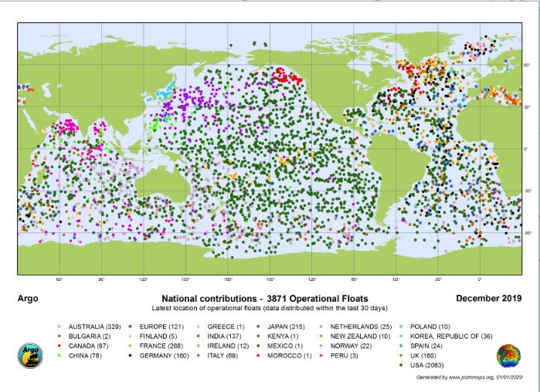Select the AUSTRALIA (329) legend entry

(95, 327)
